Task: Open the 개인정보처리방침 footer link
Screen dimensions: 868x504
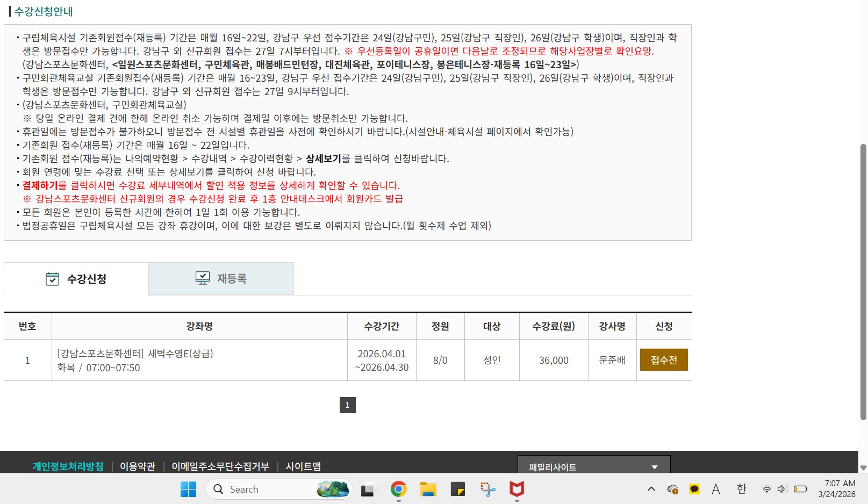Action: click(x=68, y=466)
